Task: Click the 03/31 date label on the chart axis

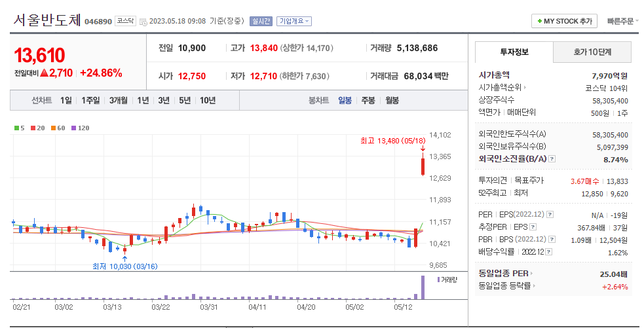Action: (208, 307)
